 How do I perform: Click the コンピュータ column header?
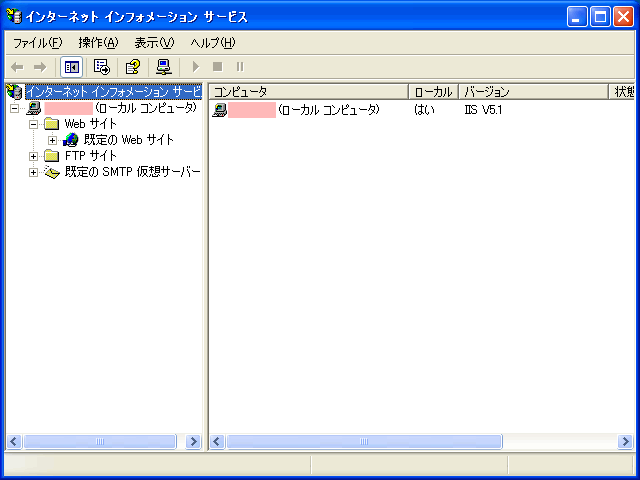tap(308, 92)
